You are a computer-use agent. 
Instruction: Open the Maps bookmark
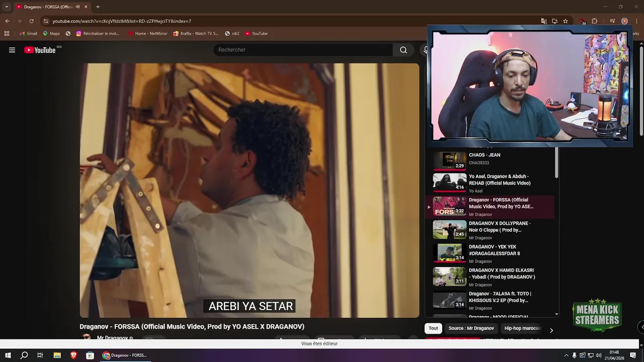51,34
